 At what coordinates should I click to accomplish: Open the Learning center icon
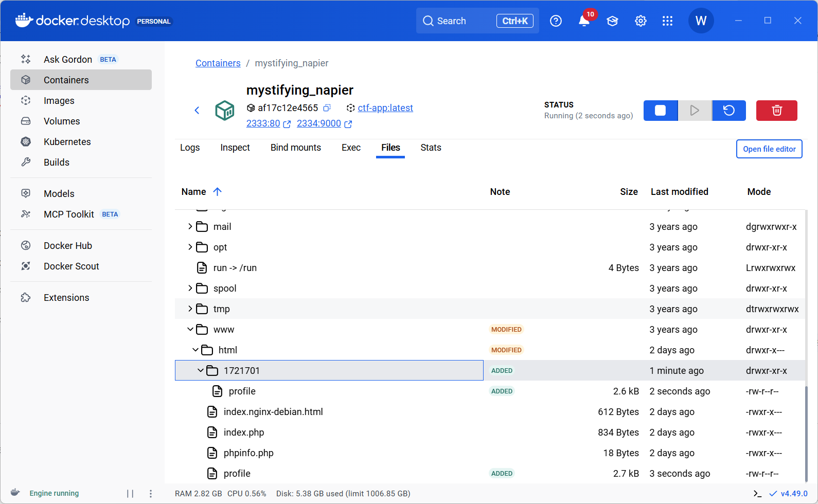point(612,21)
